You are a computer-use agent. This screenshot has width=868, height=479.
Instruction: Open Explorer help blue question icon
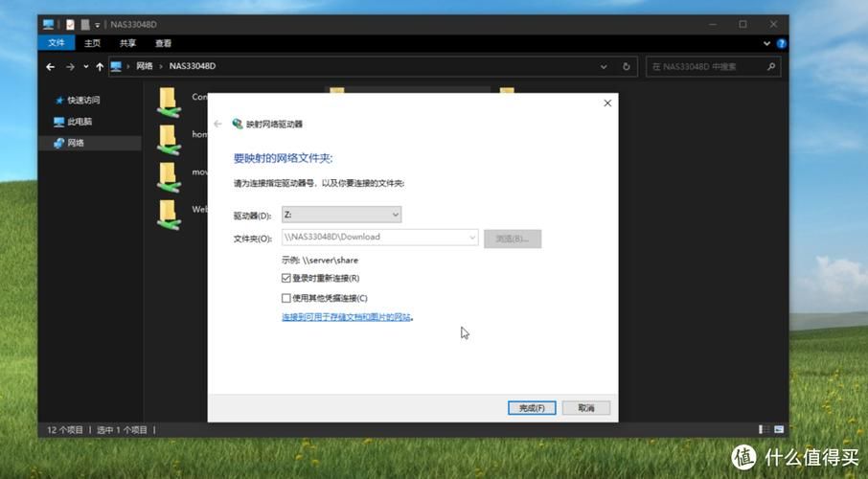(781, 43)
